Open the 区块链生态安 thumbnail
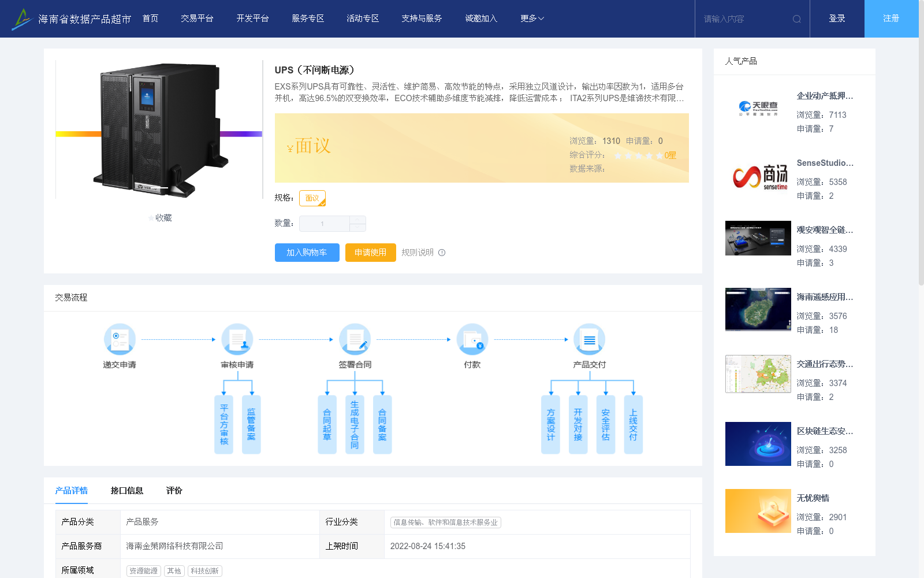The height and width of the screenshot is (578, 924). (758, 444)
